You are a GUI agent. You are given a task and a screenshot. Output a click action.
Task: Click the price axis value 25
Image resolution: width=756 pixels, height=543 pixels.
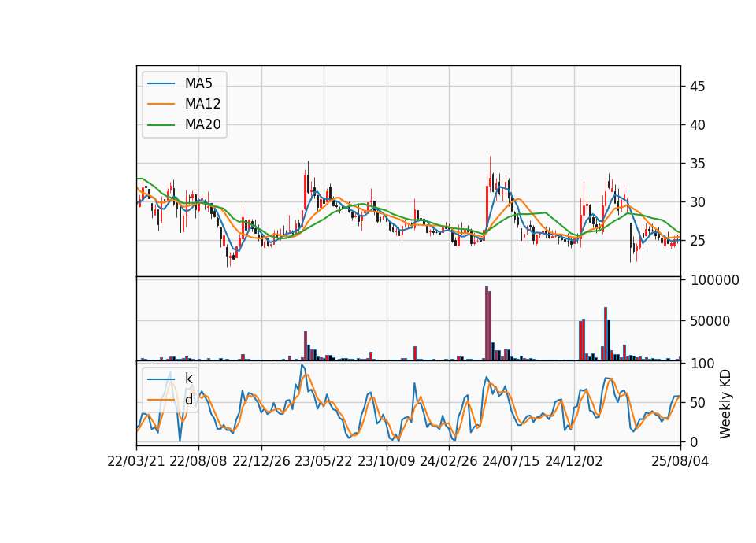(x=697, y=241)
